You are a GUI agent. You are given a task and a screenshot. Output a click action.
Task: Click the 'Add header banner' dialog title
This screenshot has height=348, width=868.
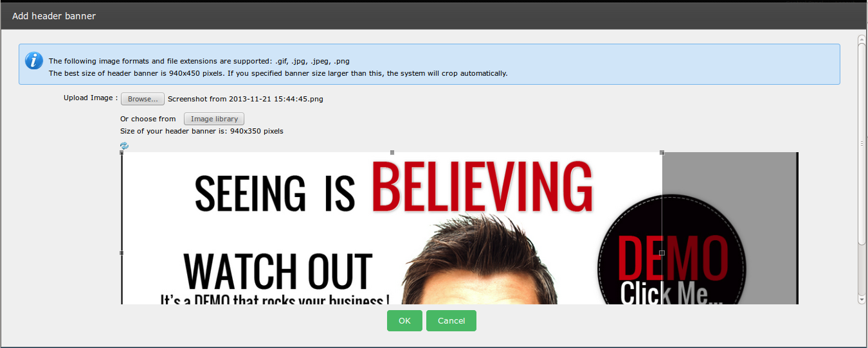[54, 16]
